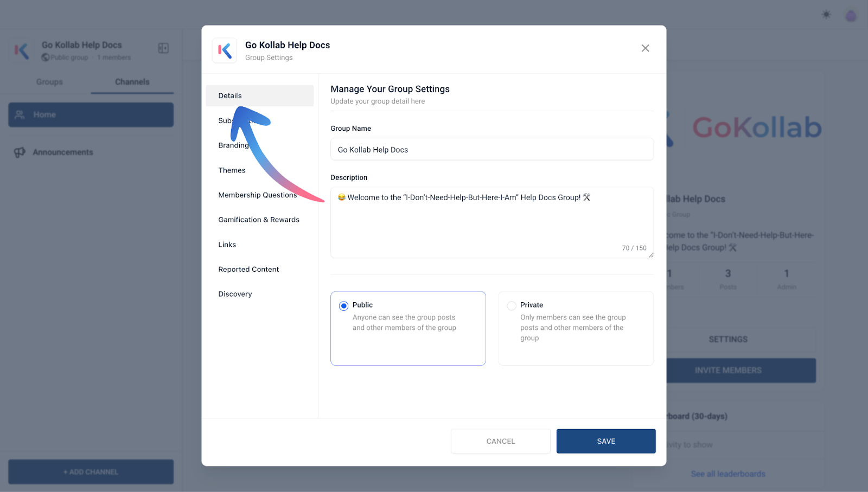Click the Group Name input field
The image size is (868, 492).
click(492, 149)
